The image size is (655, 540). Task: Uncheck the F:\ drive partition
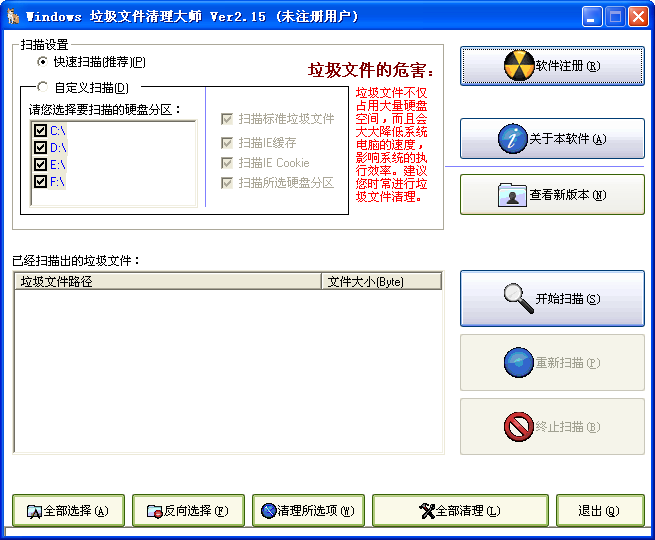tap(40, 181)
